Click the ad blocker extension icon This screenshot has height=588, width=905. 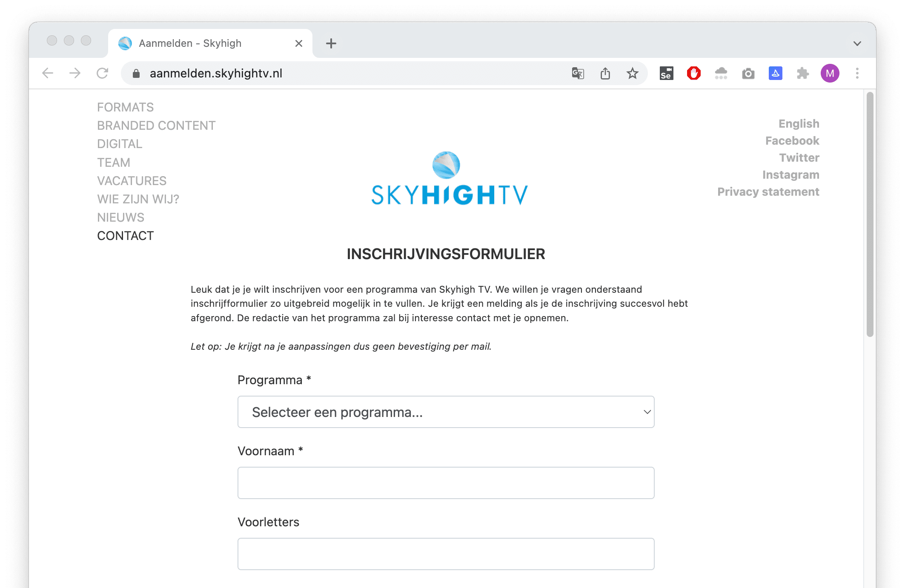[694, 73]
